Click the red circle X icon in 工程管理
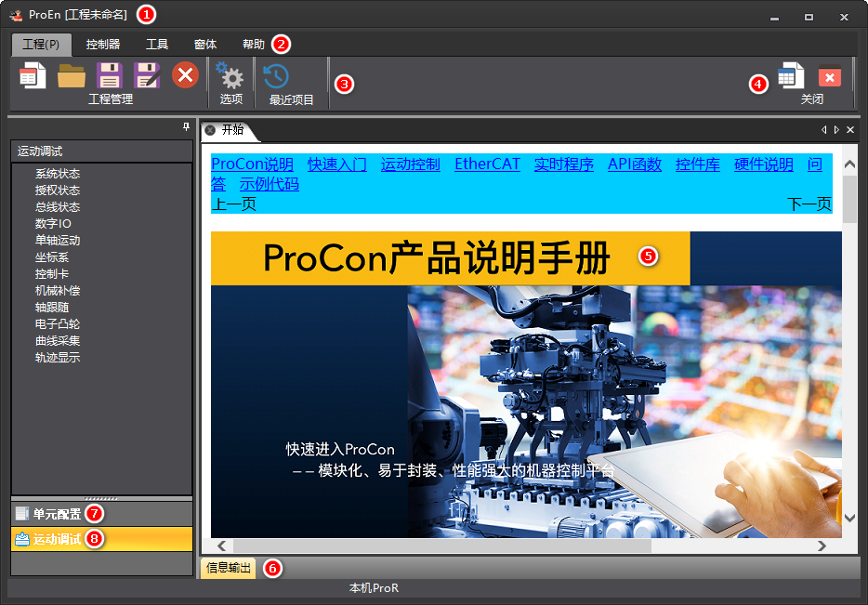 [186, 74]
